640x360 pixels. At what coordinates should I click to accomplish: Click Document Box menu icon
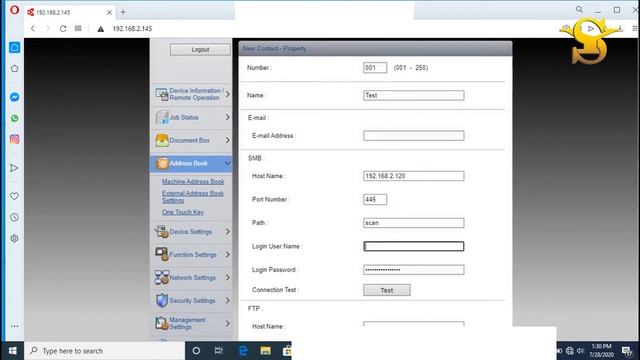click(162, 140)
